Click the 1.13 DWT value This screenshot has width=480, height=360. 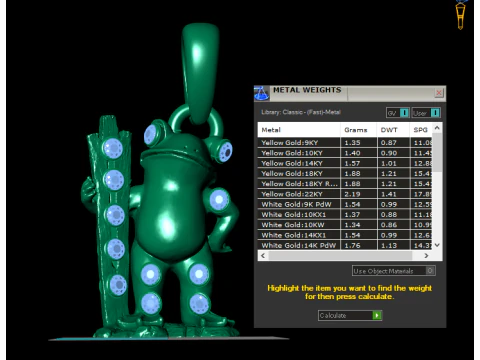click(x=389, y=245)
